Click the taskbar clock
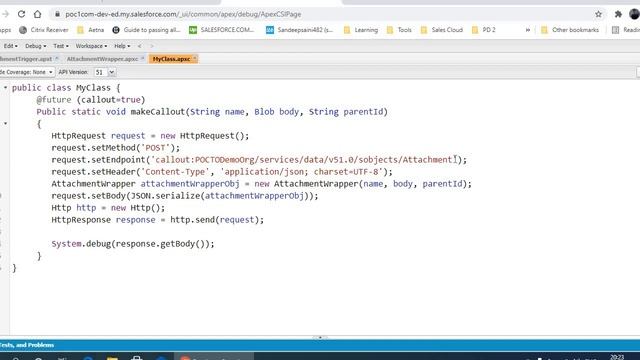Screen dimensions: 640x360 (617, 358)
